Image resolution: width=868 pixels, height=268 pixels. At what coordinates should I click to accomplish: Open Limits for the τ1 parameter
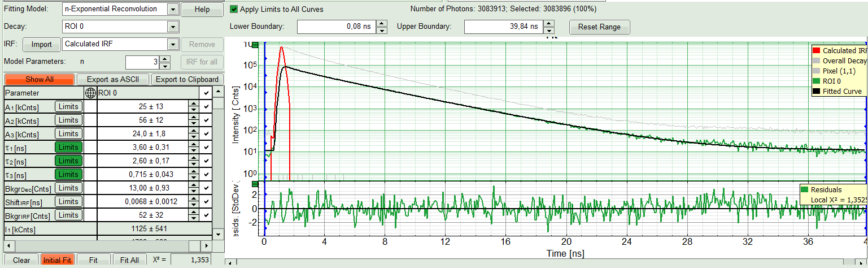click(68, 147)
